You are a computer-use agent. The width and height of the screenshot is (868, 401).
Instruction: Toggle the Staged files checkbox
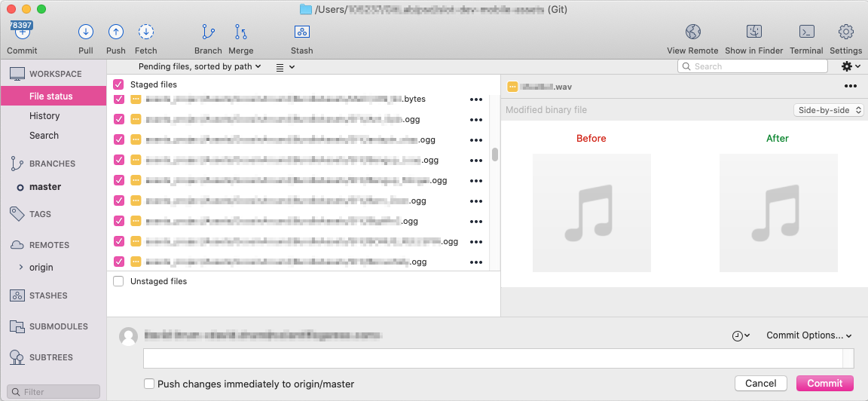coord(118,84)
